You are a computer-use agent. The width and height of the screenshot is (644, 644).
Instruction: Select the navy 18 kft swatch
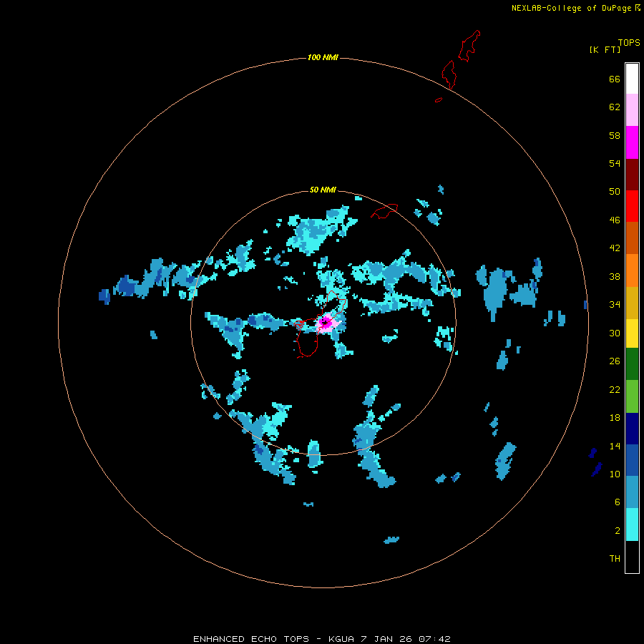tap(632, 429)
